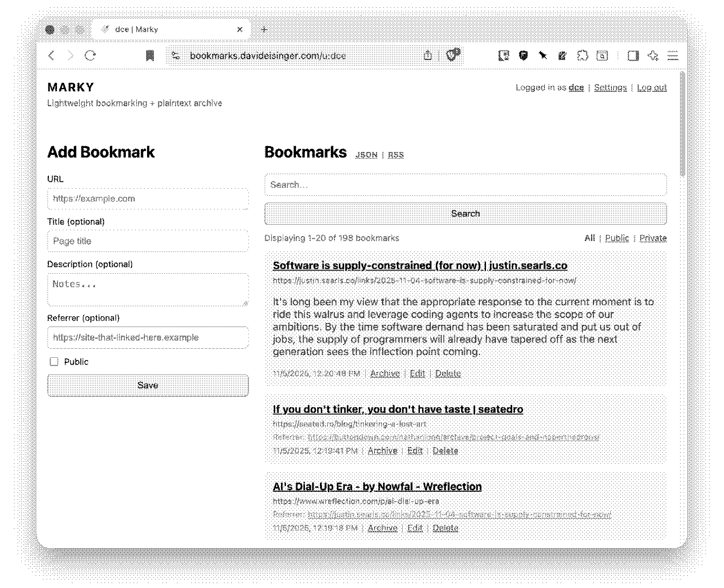Filter bookmarks by Private
Viewport: 724px width, 588px height.
click(x=653, y=238)
